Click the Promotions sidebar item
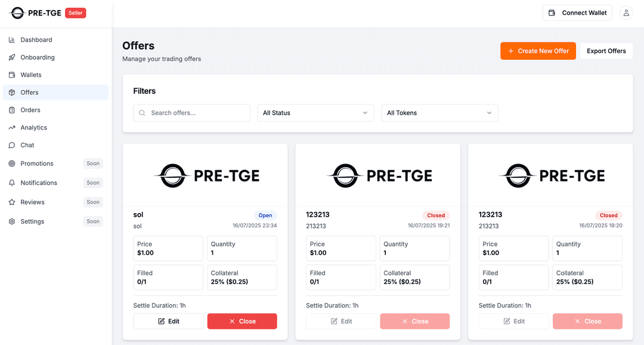Image resolution: width=644 pixels, height=345 pixels. (x=37, y=164)
